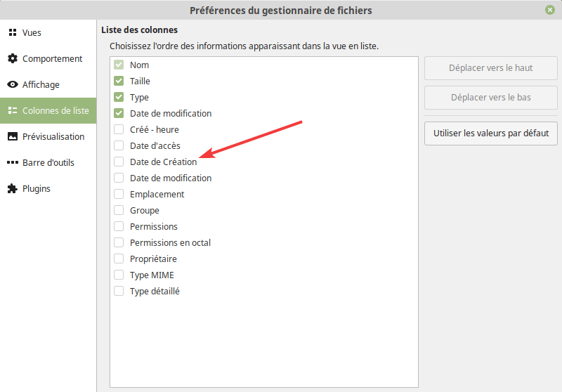Click the Prévisualisation image icon

(12, 137)
